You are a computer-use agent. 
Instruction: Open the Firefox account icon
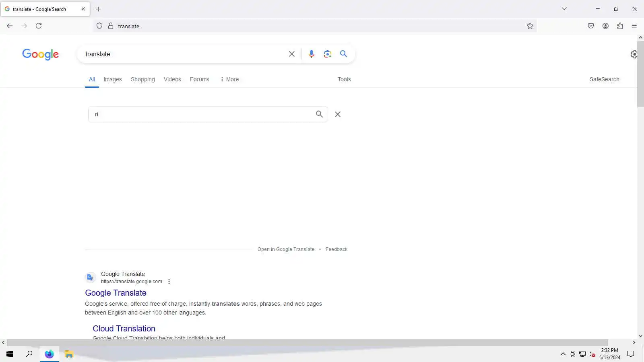point(605,26)
